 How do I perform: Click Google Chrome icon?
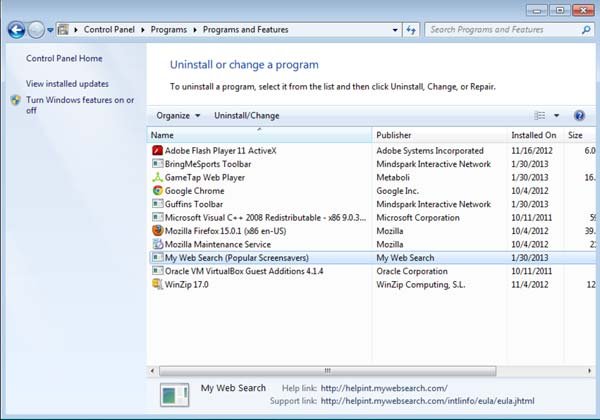(157, 190)
